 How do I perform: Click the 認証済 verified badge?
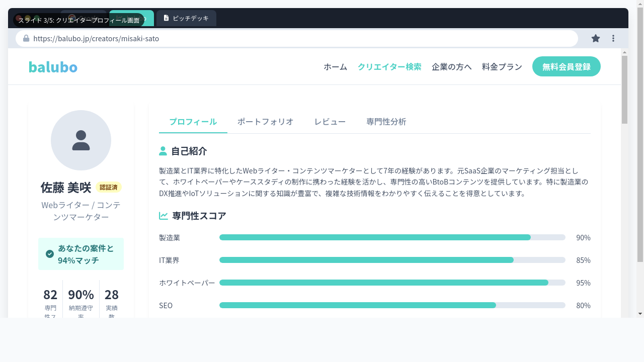click(108, 187)
